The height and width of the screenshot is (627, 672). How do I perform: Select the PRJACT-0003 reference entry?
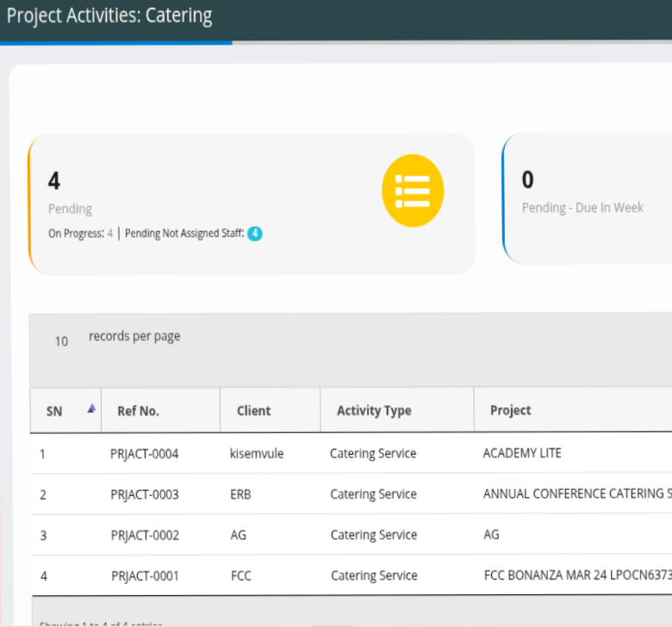pyautogui.click(x=144, y=494)
